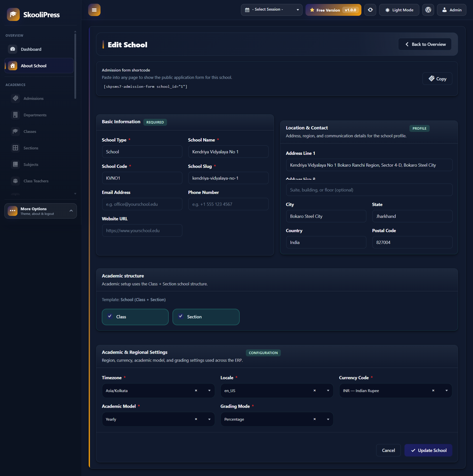Click Update School button
Viewport: 473px width, 476px height.
click(428, 450)
